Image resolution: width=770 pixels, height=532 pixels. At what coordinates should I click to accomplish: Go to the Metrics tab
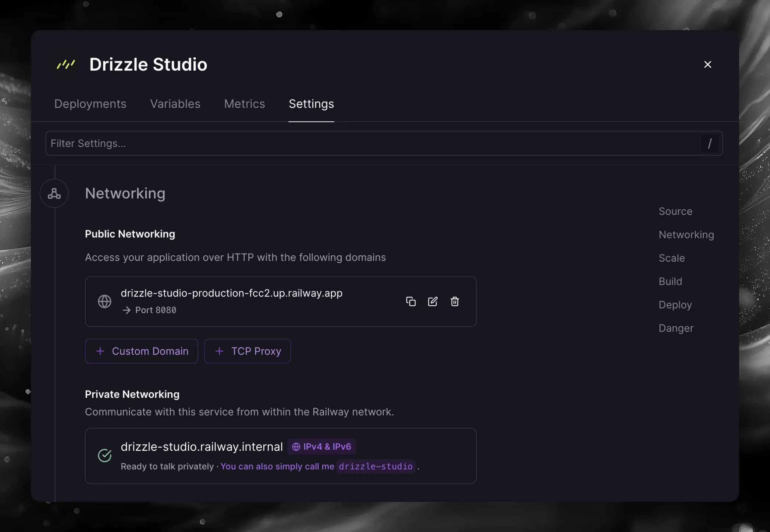tap(245, 104)
